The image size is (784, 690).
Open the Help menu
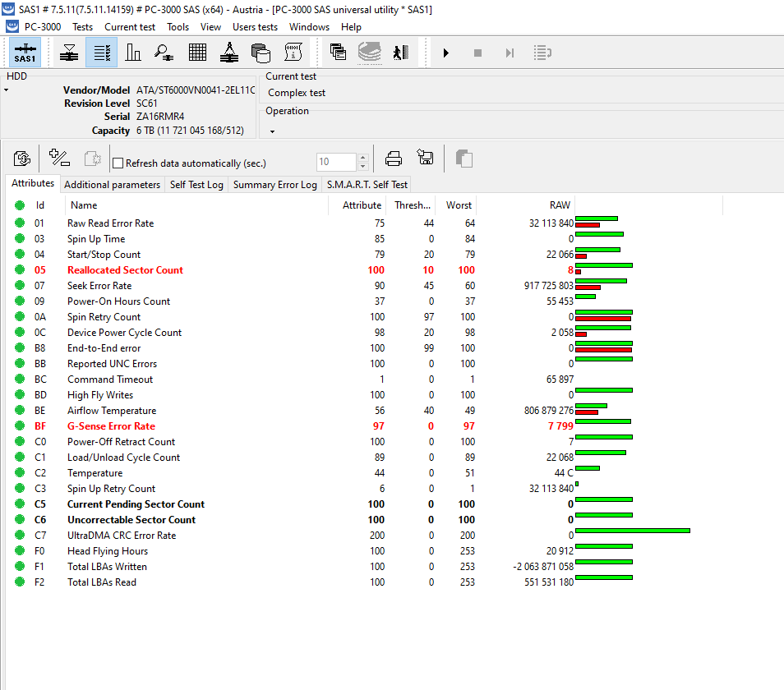pos(351,27)
